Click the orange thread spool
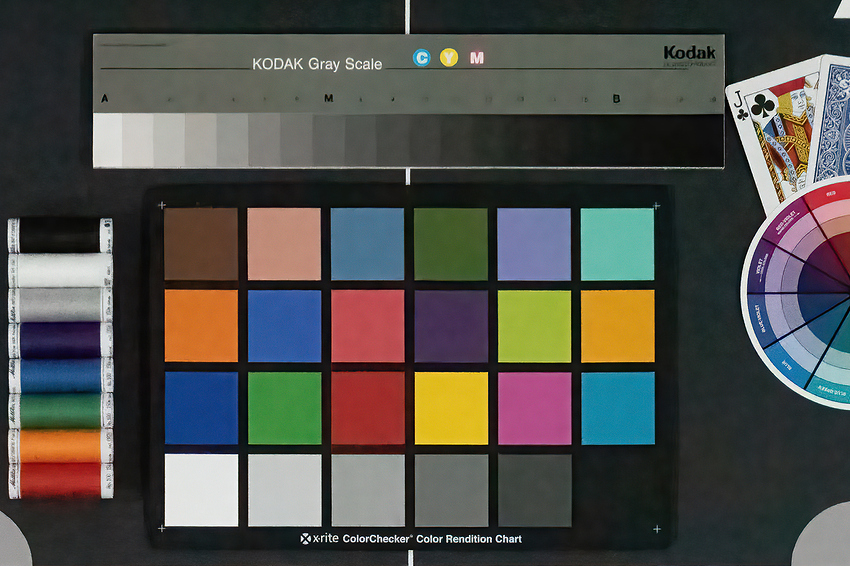Viewport: 850px width, 566px height. (x=60, y=445)
